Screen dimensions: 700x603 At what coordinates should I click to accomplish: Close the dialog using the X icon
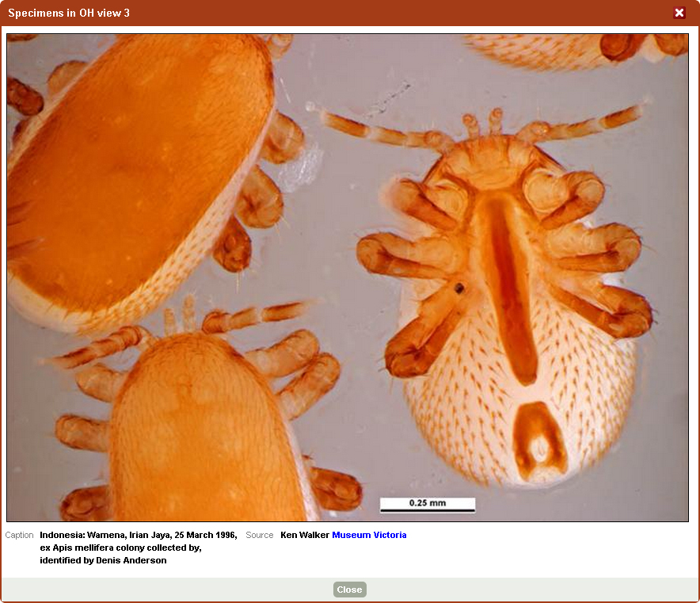click(679, 13)
